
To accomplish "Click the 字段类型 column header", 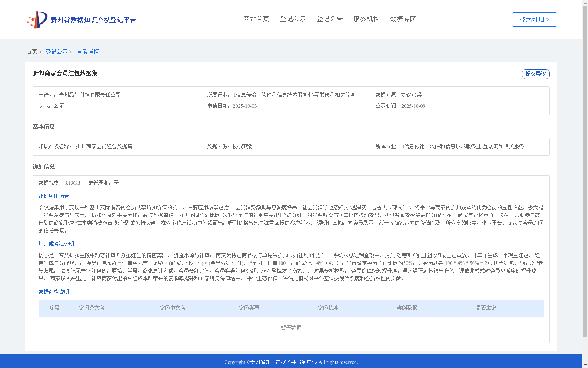I will (249, 308).
